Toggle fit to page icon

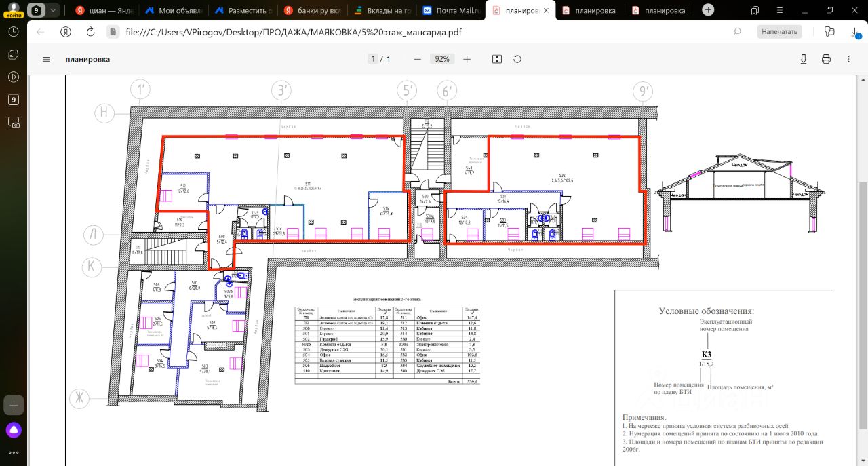point(497,59)
